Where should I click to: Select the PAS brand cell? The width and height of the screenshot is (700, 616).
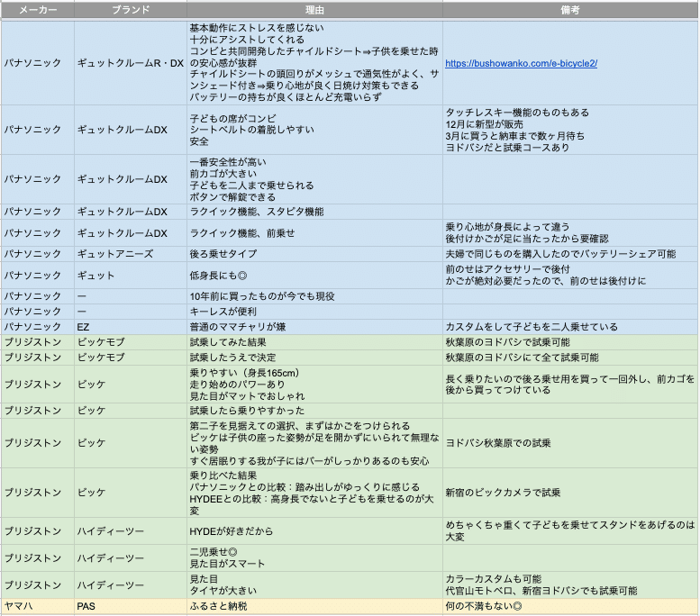tap(131, 606)
